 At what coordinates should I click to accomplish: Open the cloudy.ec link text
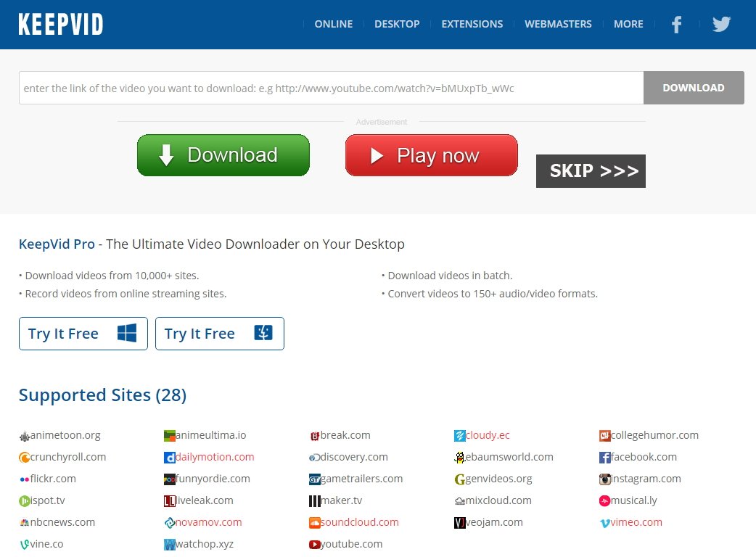point(488,435)
